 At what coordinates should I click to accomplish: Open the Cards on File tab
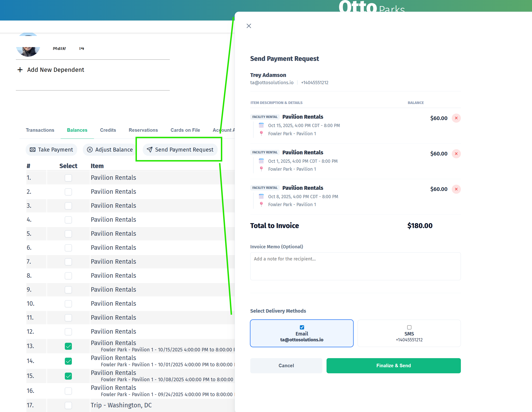(x=185, y=130)
